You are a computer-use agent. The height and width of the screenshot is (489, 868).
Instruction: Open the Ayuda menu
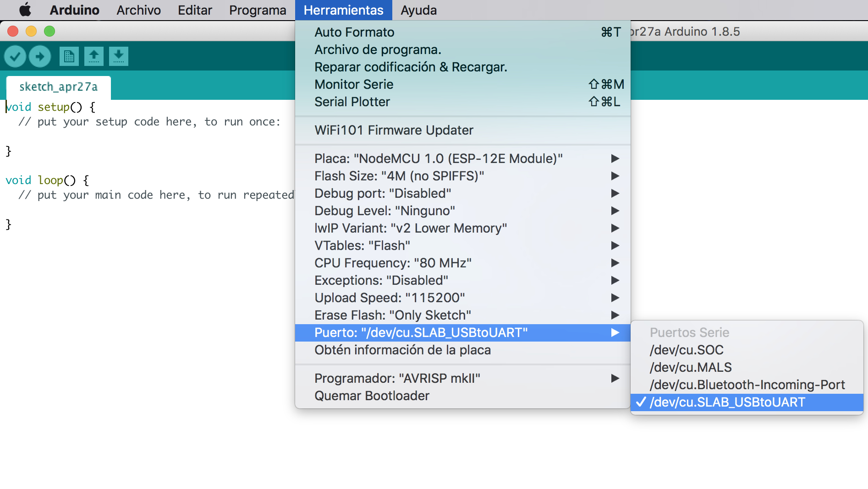pos(418,10)
